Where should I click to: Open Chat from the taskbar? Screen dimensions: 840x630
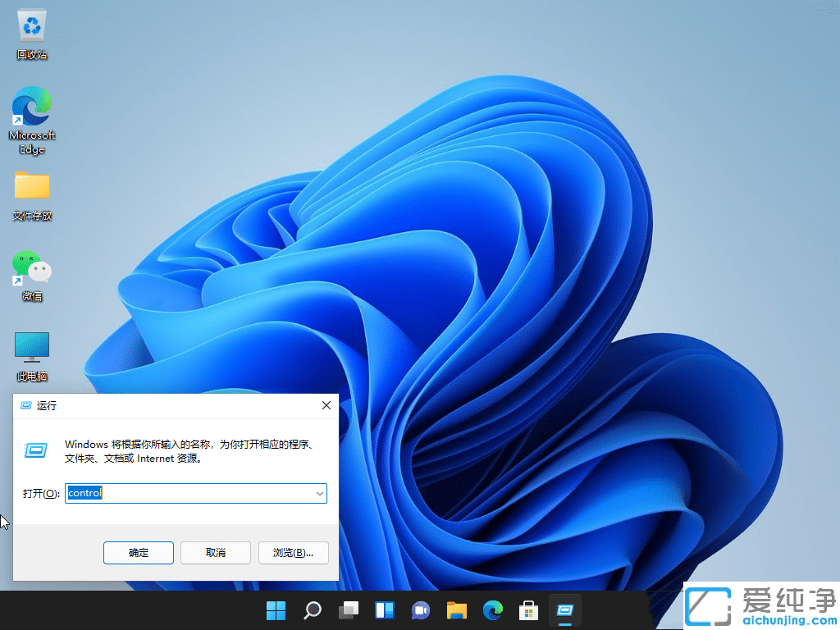[420, 610]
